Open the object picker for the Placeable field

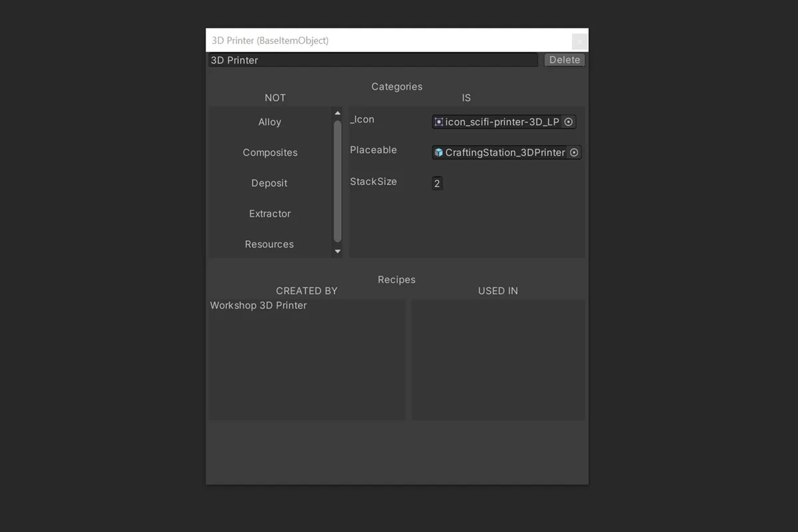click(574, 152)
